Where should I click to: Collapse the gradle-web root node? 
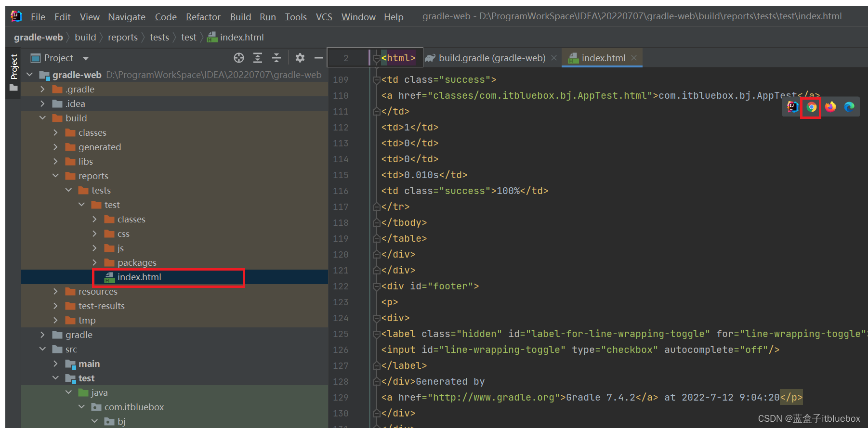click(30, 75)
